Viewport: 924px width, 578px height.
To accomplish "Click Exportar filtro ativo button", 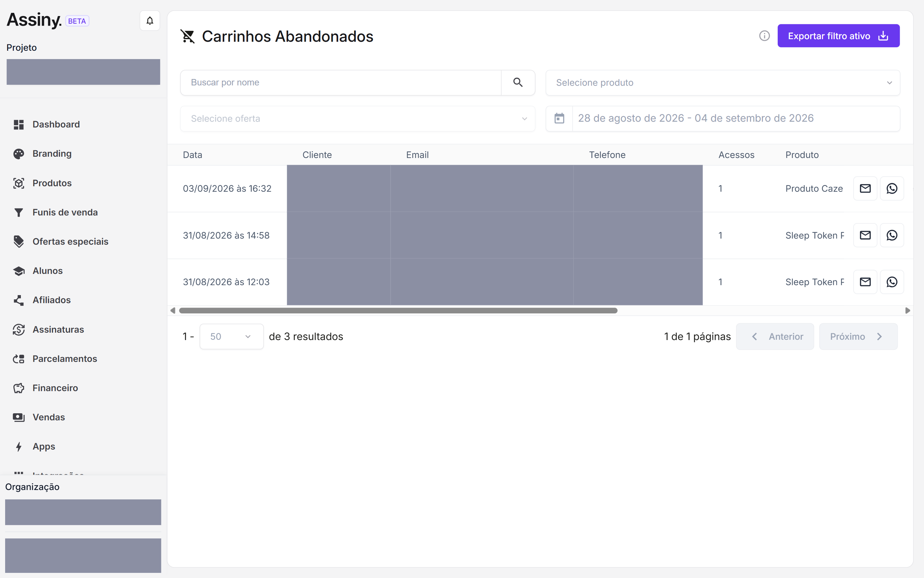I will click(838, 36).
